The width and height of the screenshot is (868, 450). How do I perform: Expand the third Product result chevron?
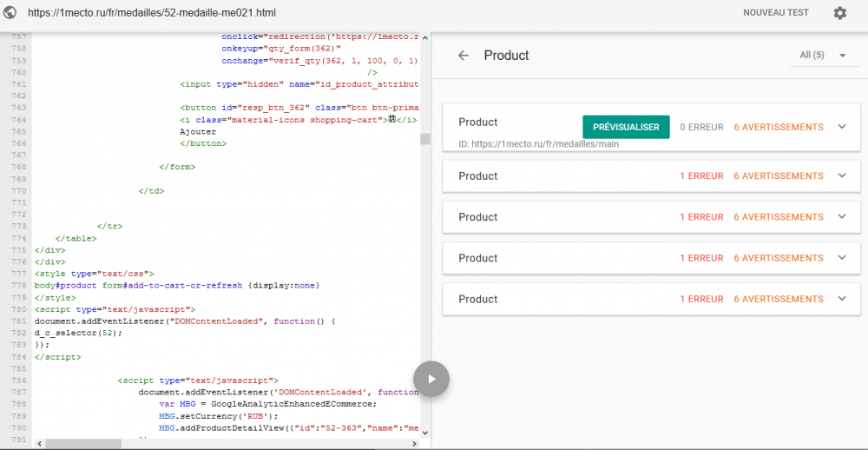pyautogui.click(x=841, y=217)
